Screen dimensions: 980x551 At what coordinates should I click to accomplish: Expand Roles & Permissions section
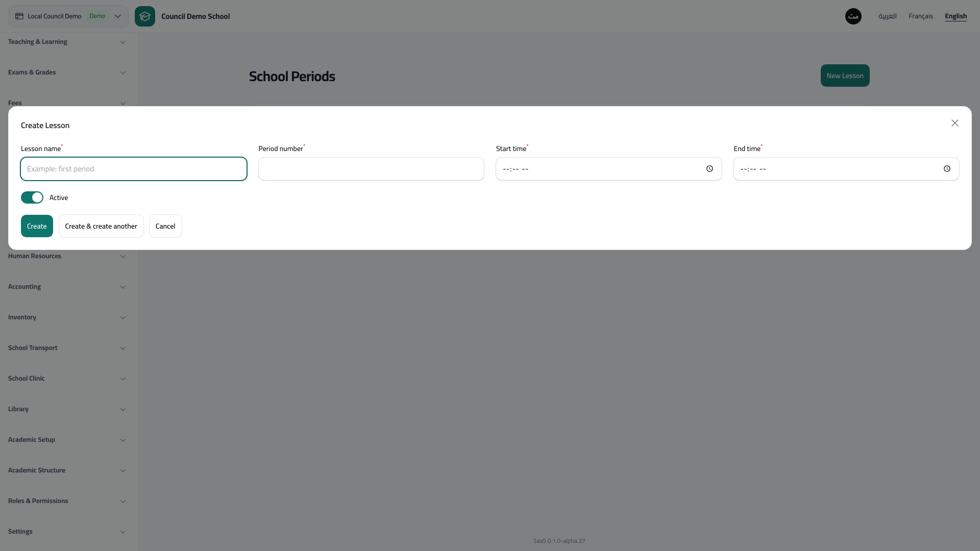(67, 501)
